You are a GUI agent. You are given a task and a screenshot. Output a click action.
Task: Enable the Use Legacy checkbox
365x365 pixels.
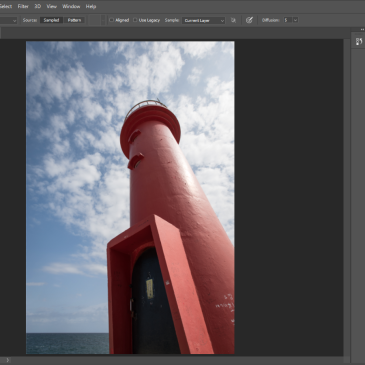135,20
